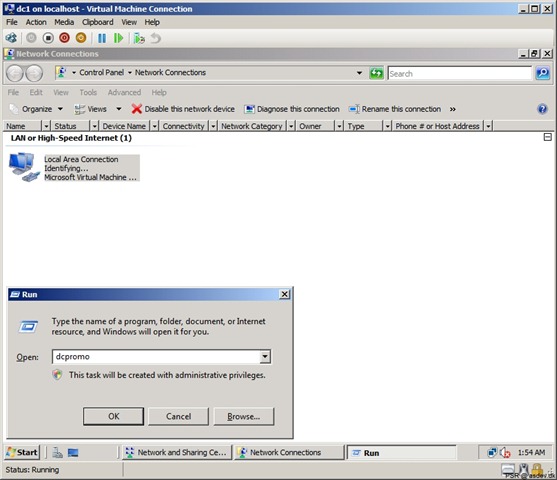Click the blue Help icon
This screenshot has width=557, height=480.
pyautogui.click(x=542, y=109)
